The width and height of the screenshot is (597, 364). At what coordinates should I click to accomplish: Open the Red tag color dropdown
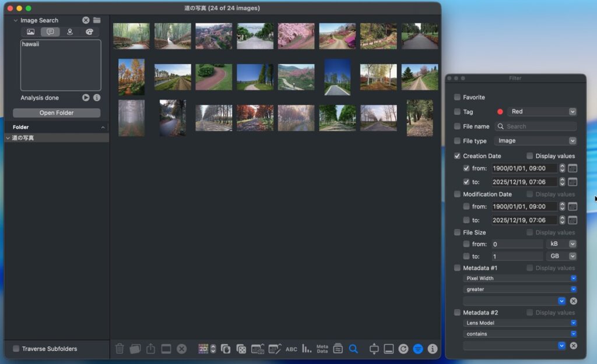[542, 112]
